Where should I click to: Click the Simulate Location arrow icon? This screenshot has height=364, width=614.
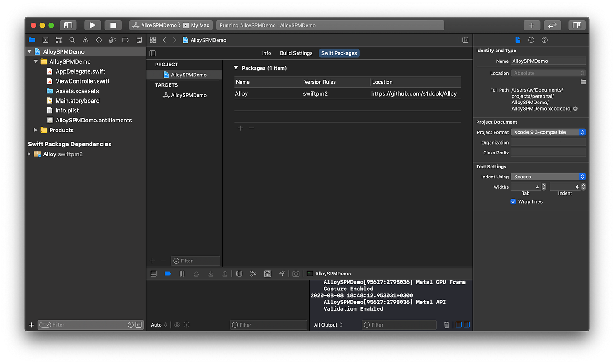(x=282, y=274)
